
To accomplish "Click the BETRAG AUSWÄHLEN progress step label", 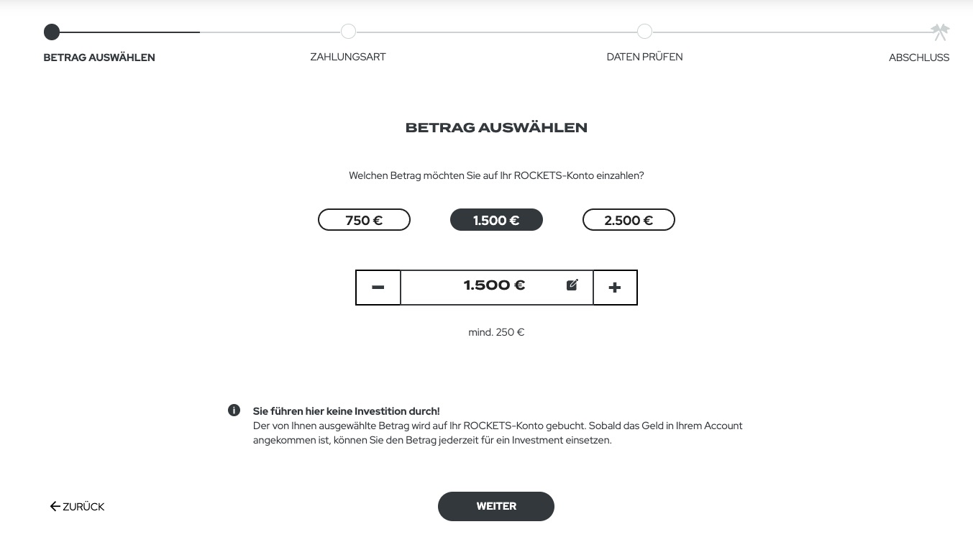I will click(x=99, y=58).
